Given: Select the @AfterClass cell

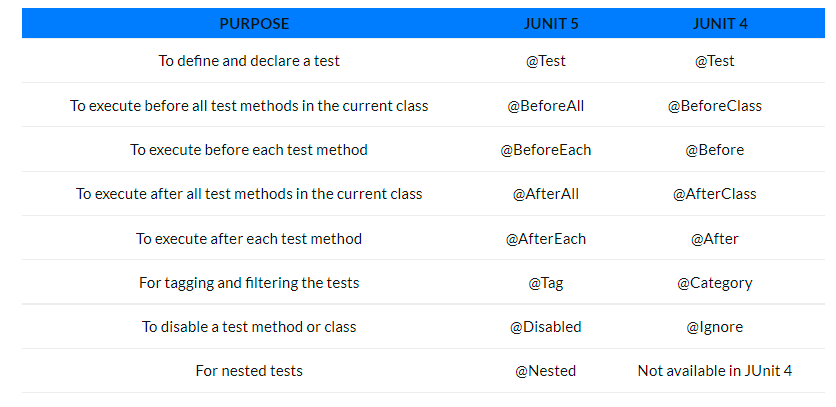Looking at the screenshot, I should 714,194.
